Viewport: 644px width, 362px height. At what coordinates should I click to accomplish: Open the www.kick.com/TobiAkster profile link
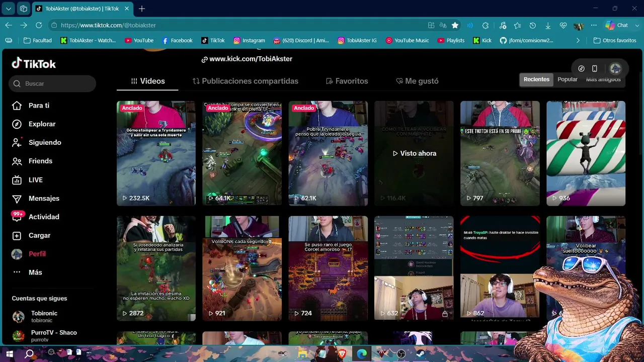pos(247,59)
